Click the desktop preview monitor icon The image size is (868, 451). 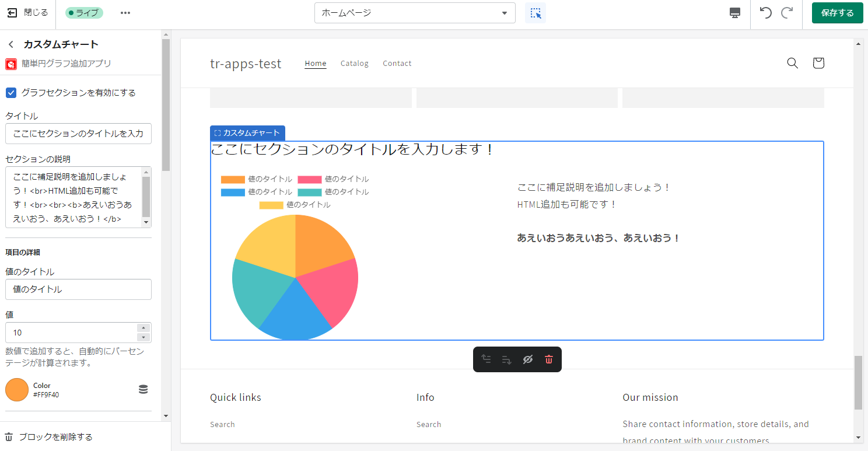click(x=735, y=13)
